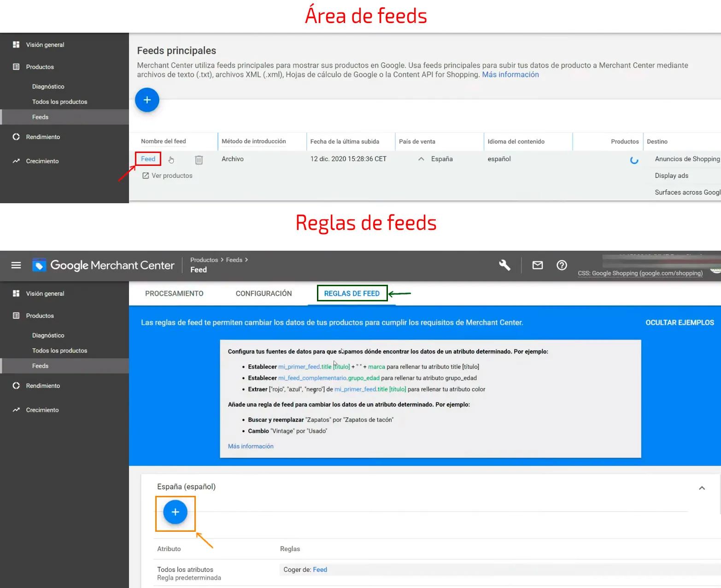Switch to the PROCESAMIENTO tab
This screenshot has height=588, width=721.
pyautogui.click(x=174, y=294)
